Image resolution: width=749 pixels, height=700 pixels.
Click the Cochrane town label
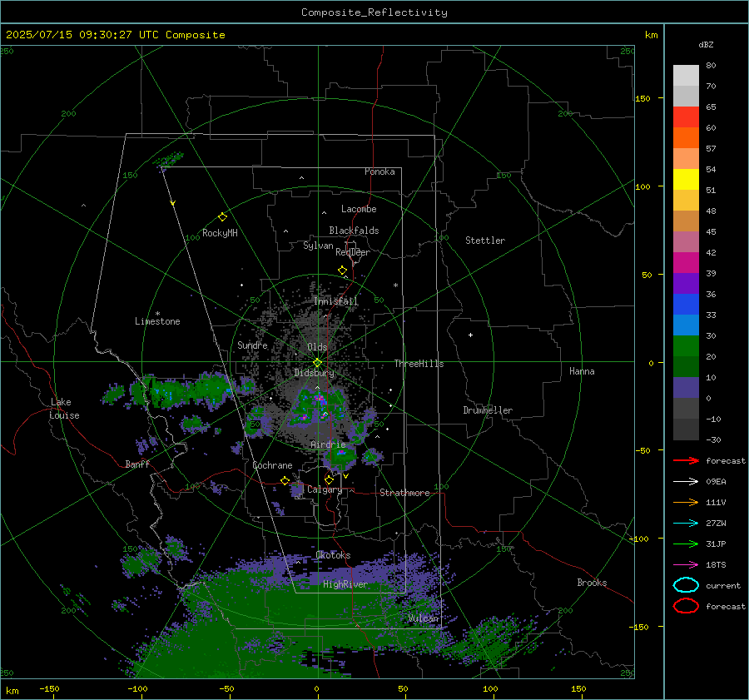(x=272, y=465)
